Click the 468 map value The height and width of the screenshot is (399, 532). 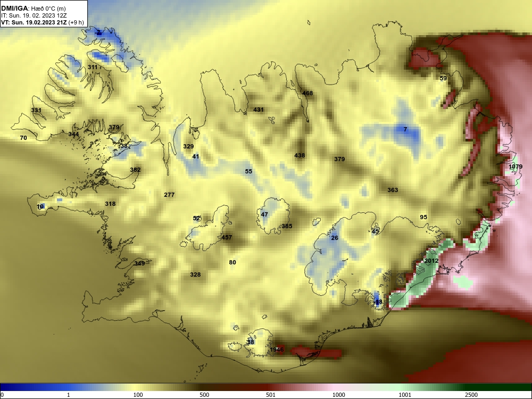pyautogui.click(x=307, y=93)
